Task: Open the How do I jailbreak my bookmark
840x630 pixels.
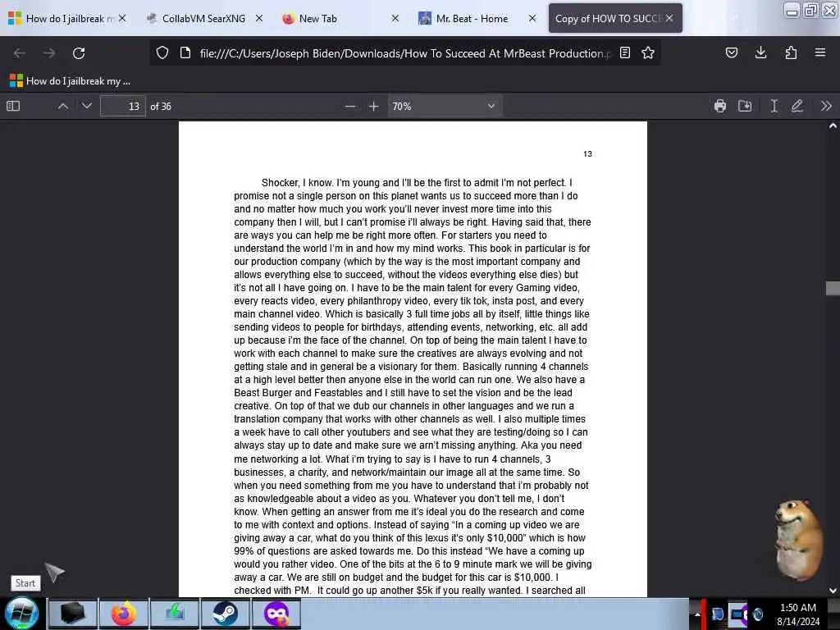Action: (x=71, y=81)
